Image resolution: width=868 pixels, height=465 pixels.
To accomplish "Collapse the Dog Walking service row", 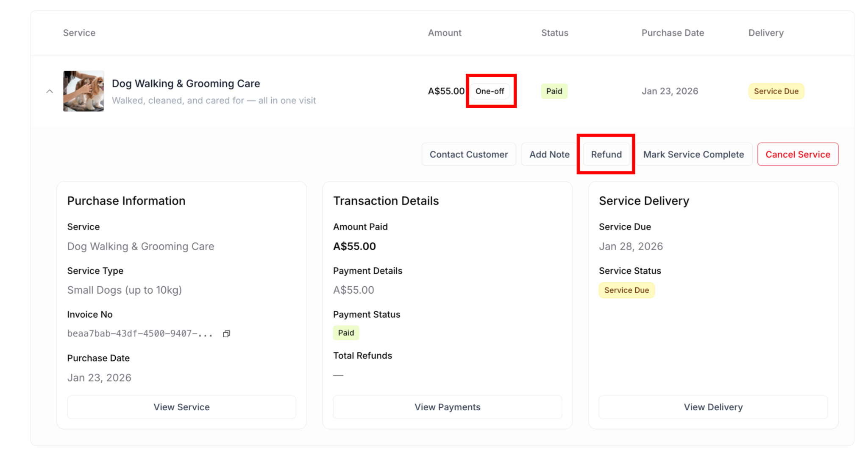I will (x=50, y=91).
